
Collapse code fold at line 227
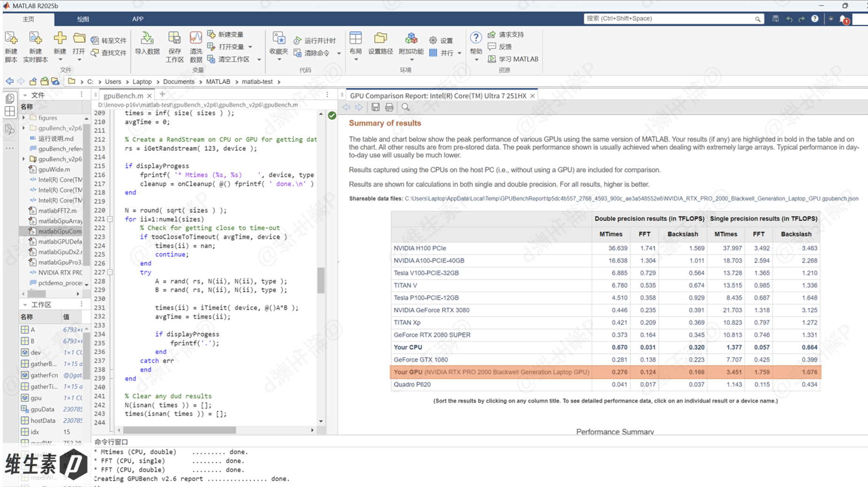110,272
